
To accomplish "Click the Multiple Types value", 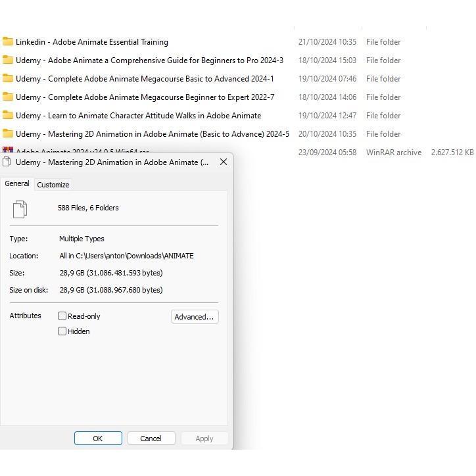I will point(82,239).
